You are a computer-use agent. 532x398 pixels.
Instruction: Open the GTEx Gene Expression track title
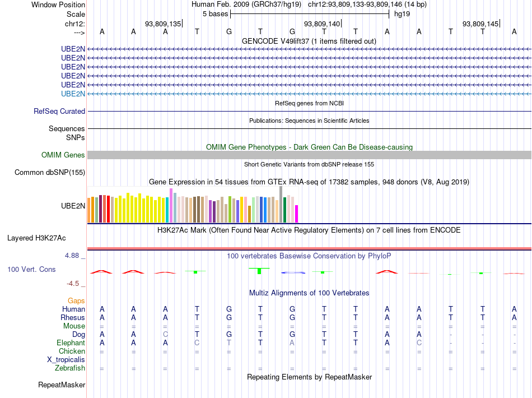[x=309, y=182]
